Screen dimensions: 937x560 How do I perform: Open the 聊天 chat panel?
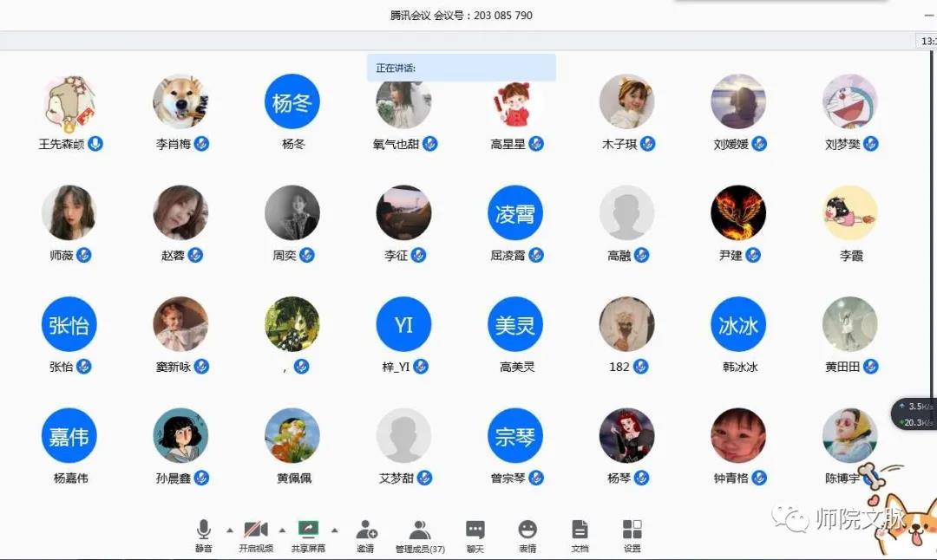[475, 530]
